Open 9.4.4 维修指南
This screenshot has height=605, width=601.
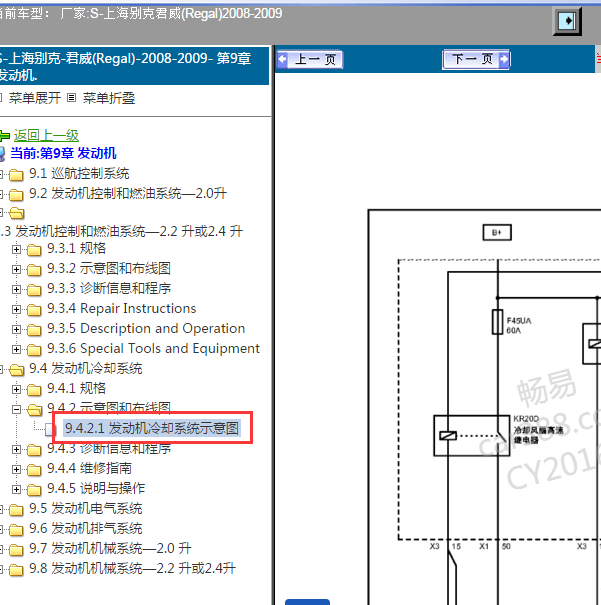pos(89,468)
